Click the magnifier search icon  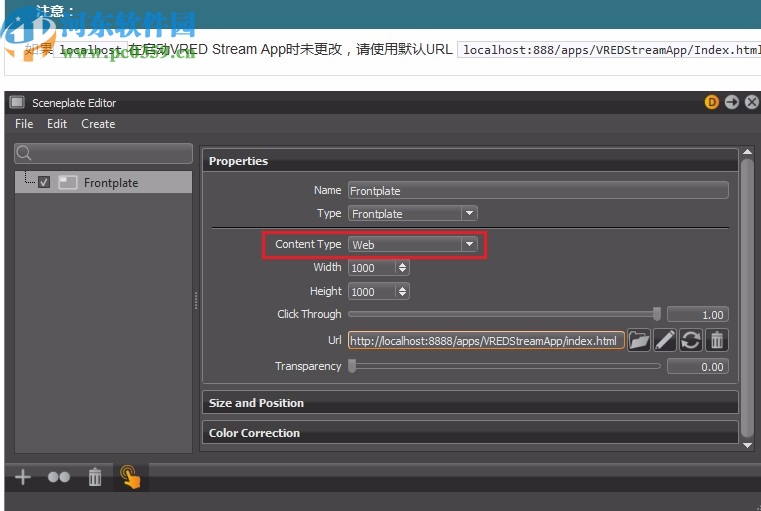[24, 153]
